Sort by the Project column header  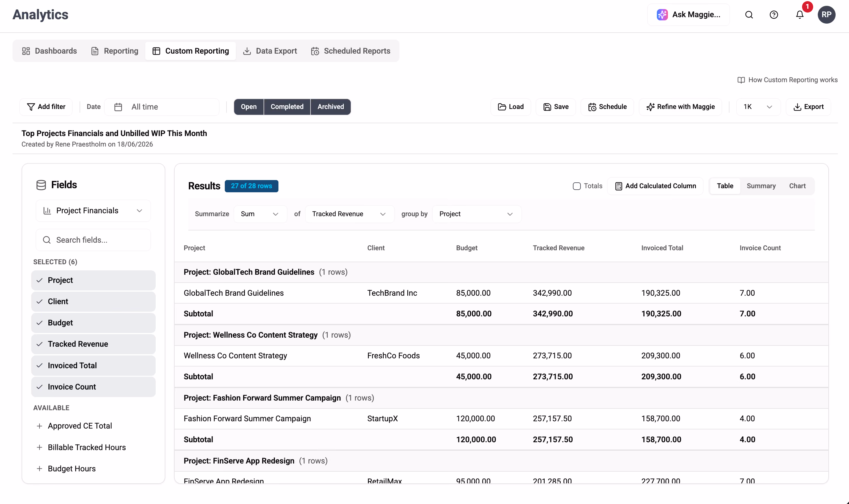click(x=194, y=248)
